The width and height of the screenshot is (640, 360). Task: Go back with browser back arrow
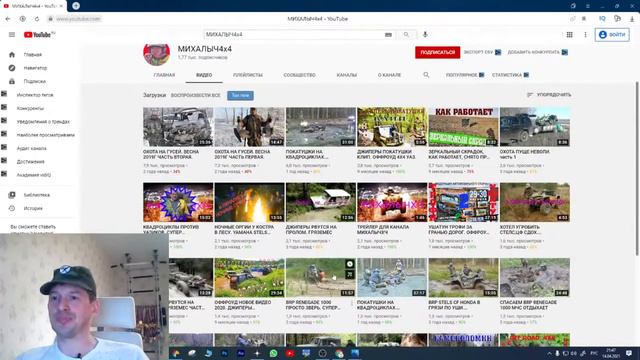[x=8, y=19]
